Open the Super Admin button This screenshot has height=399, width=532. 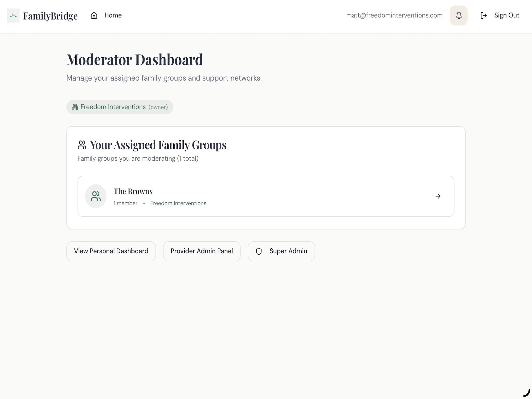281,251
